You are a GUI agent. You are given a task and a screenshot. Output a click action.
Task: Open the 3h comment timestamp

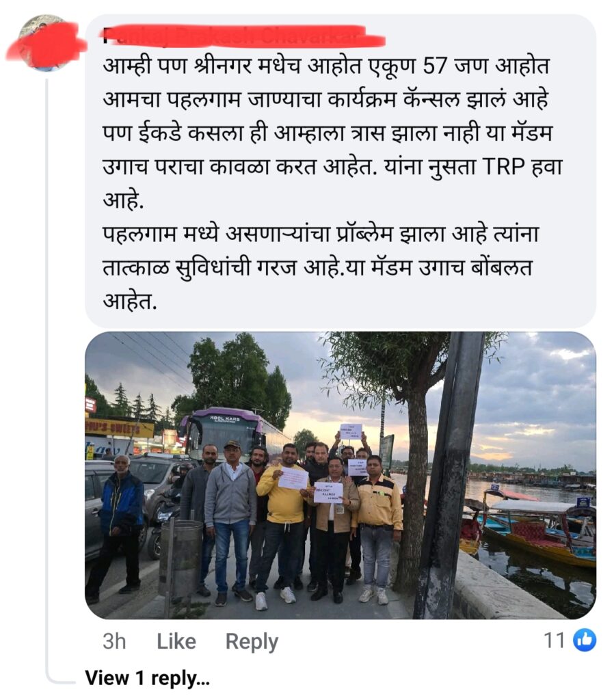click(x=114, y=641)
